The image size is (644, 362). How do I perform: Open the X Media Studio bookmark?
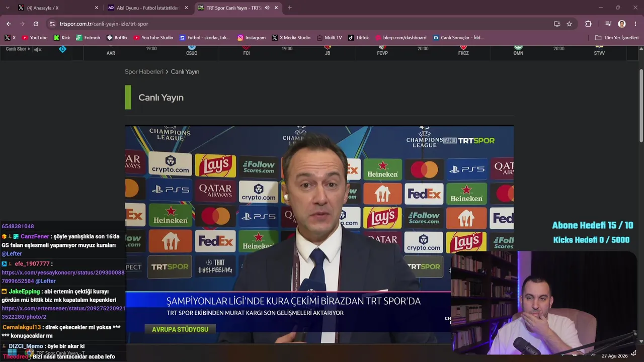coord(291,38)
